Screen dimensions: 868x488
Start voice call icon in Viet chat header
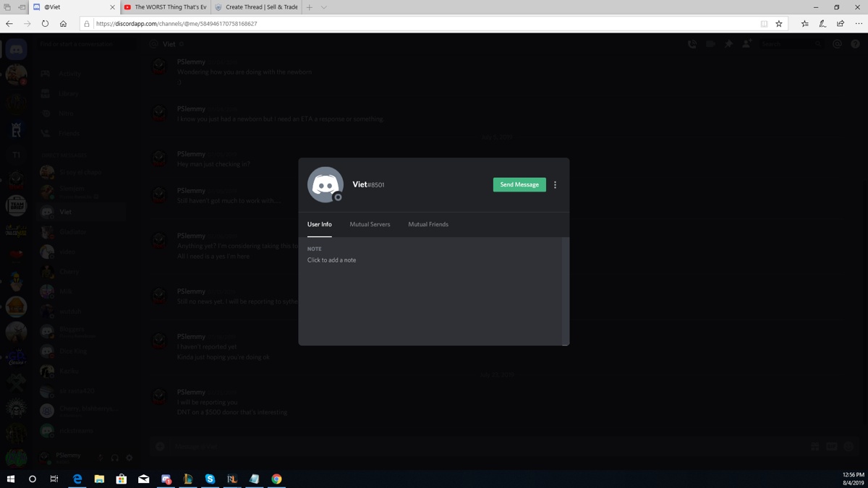[x=692, y=44]
